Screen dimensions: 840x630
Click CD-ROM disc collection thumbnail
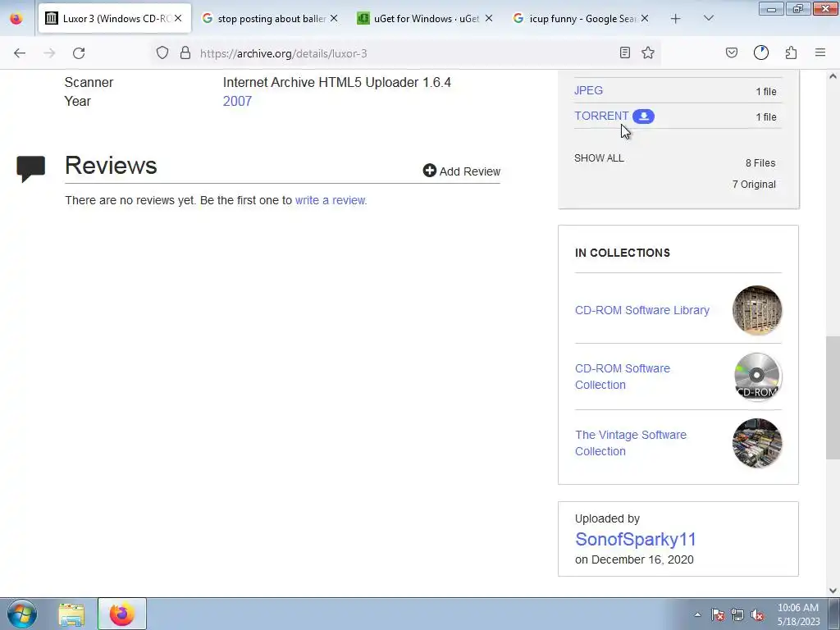click(x=757, y=377)
